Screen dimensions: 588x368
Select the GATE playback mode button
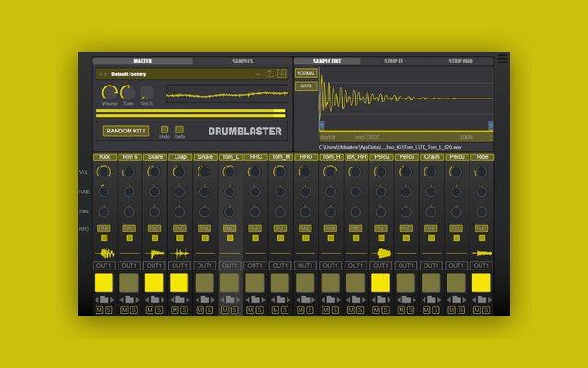[x=306, y=86]
